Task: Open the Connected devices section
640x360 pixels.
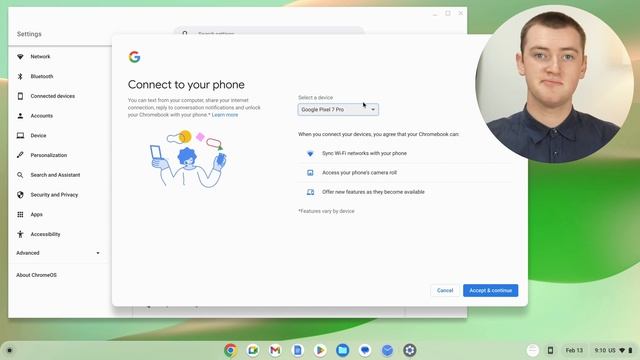Action: tap(53, 96)
